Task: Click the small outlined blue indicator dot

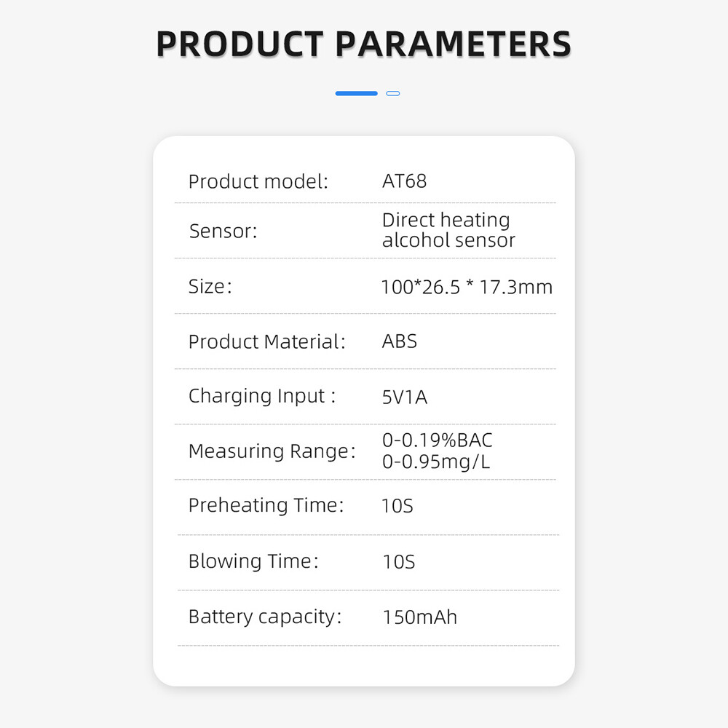Action: pos(393,93)
